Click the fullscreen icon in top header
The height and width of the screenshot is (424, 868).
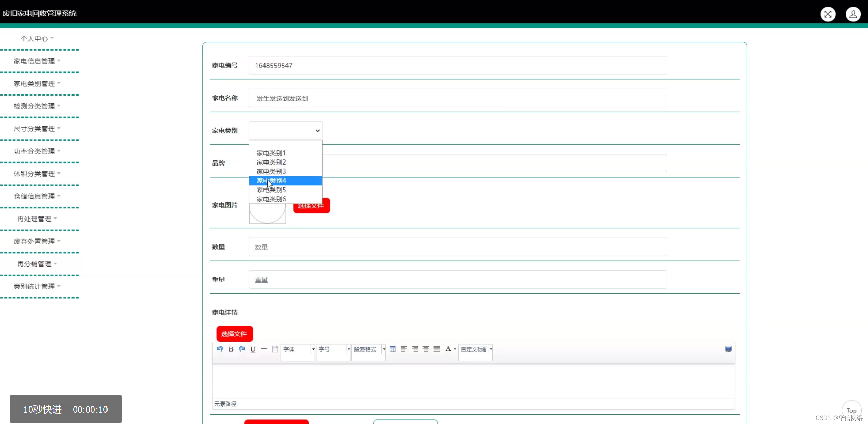click(x=827, y=14)
